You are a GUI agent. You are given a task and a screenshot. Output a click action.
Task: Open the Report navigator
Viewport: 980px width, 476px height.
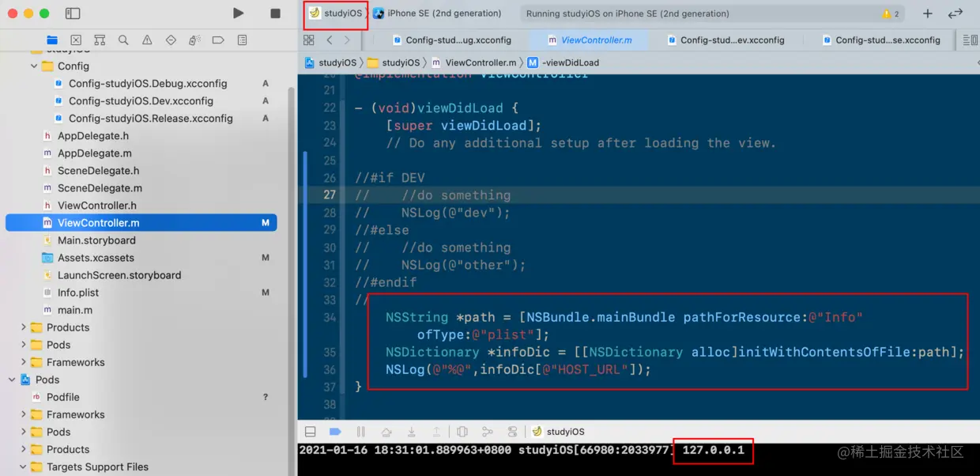point(242,40)
